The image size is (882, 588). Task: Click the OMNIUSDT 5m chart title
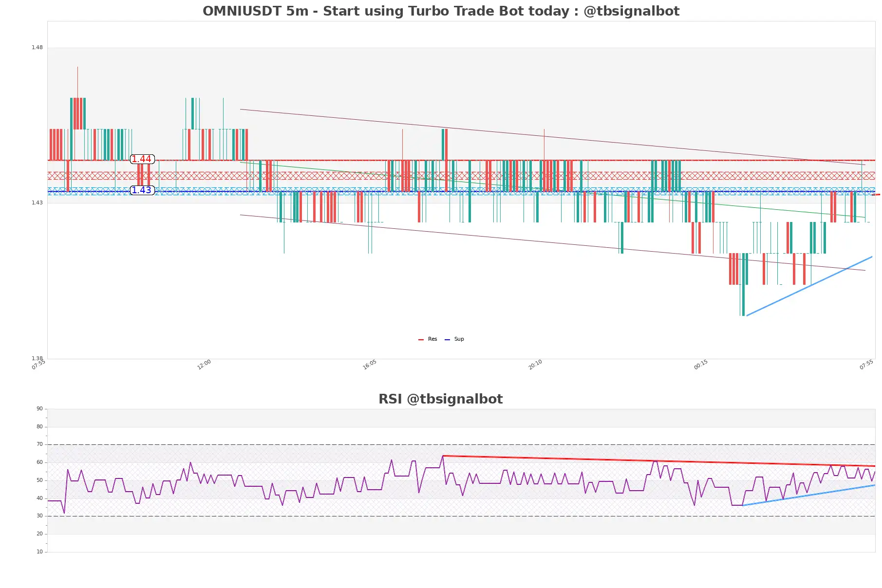pos(441,11)
